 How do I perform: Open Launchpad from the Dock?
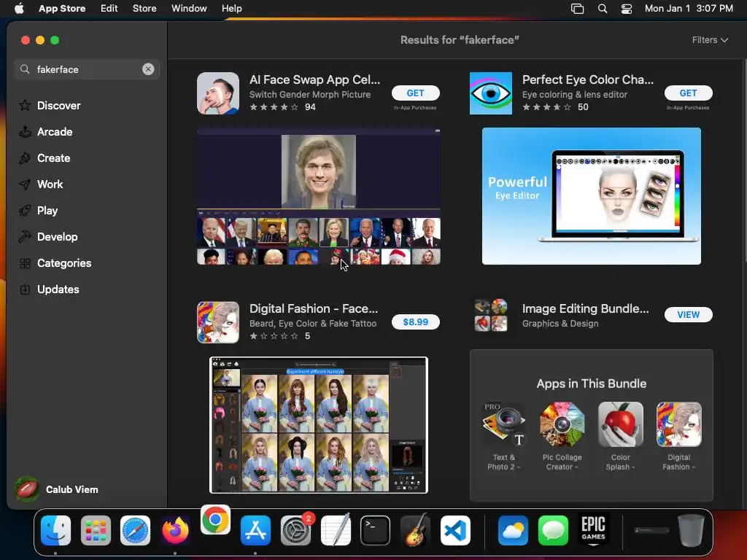[x=96, y=530]
